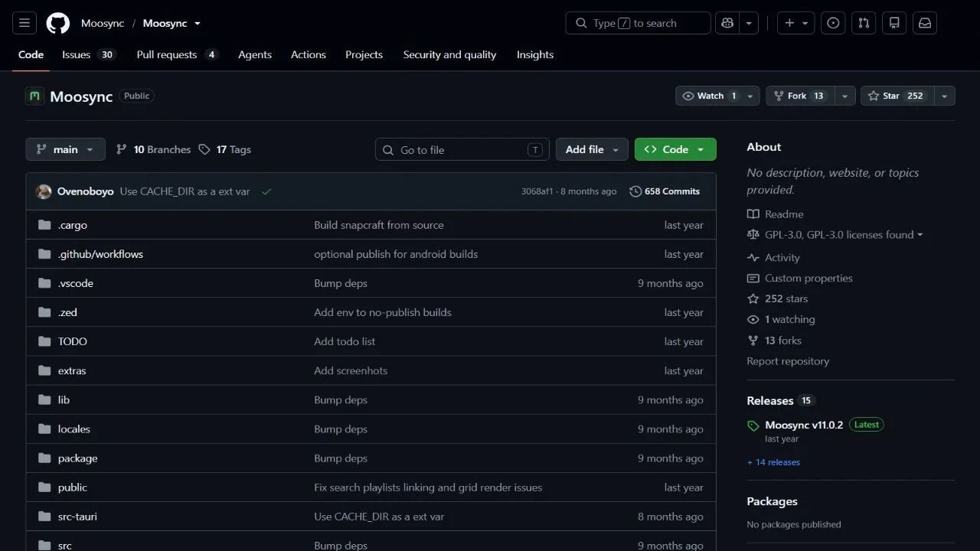Screen dimensions: 980x551
Task: Click the lib folder icon
Action: (x=44, y=399)
